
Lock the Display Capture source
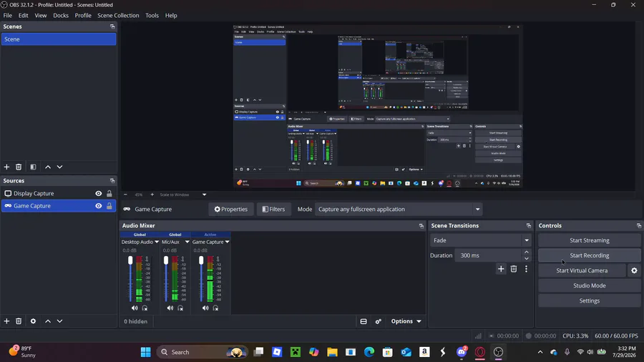pyautogui.click(x=109, y=193)
